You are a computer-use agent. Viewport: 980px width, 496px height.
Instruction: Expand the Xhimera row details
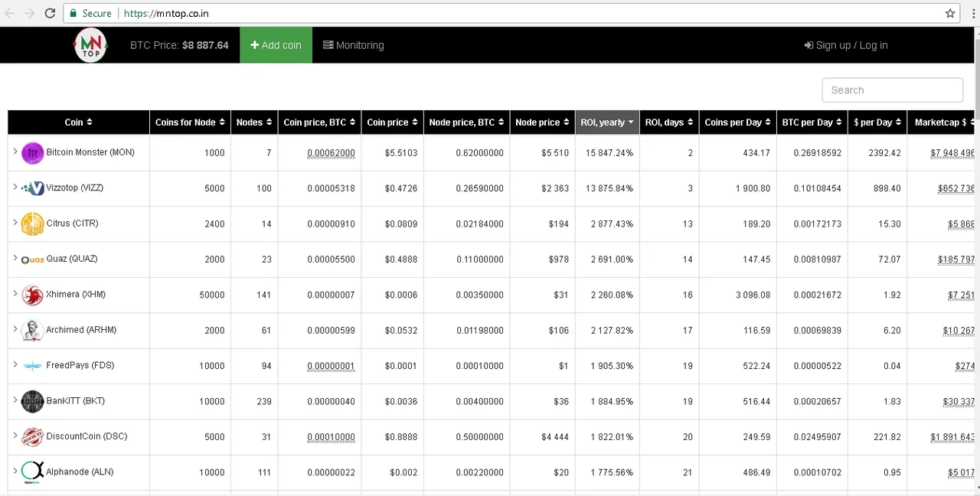15,294
